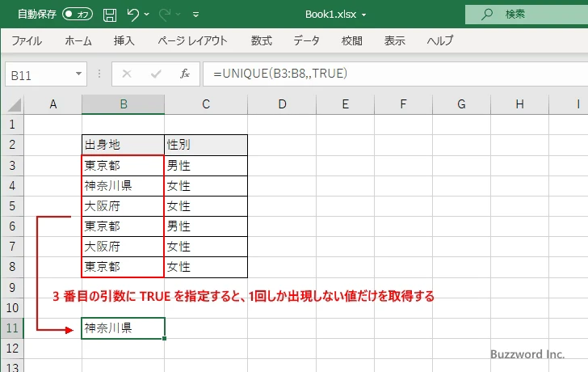Click cell B5 containing 大阪府
588x372 pixels.
click(x=123, y=206)
